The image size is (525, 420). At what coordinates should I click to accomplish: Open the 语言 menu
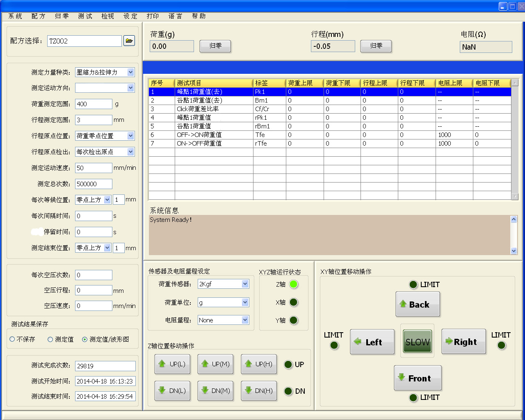tap(175, 16)
